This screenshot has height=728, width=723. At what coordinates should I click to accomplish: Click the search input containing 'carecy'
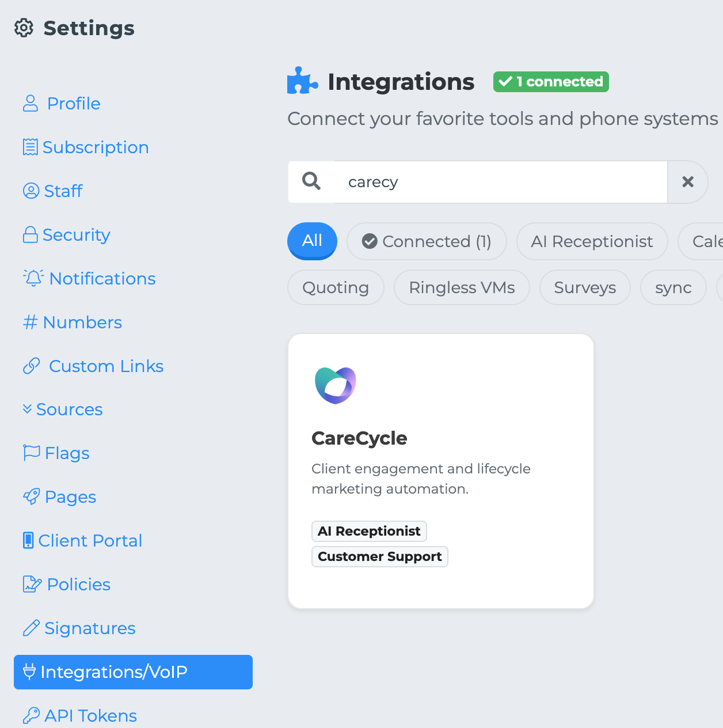(501, 182)
